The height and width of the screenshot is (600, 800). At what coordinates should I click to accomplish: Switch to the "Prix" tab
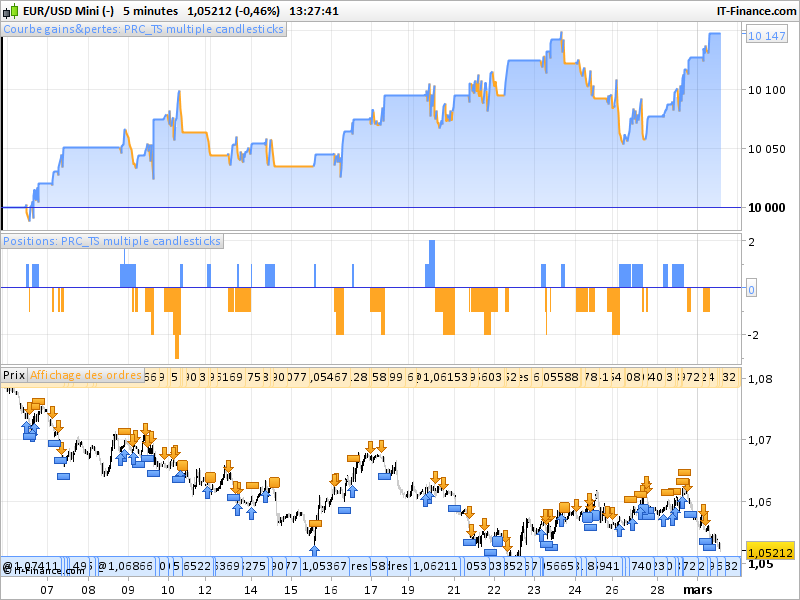pyautogui.click(x=14, y=375)
